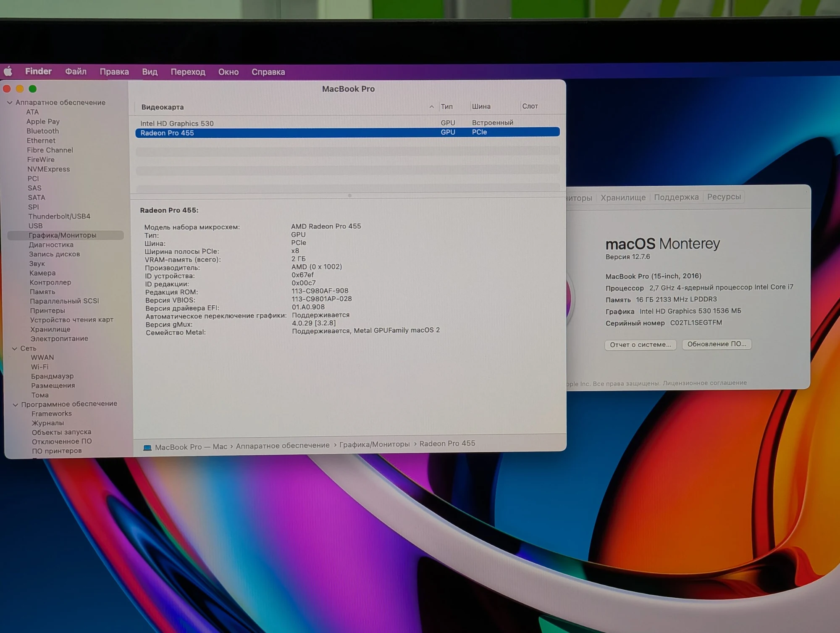
Task: Select Хранилище in the sidebar
Action: 50,330
